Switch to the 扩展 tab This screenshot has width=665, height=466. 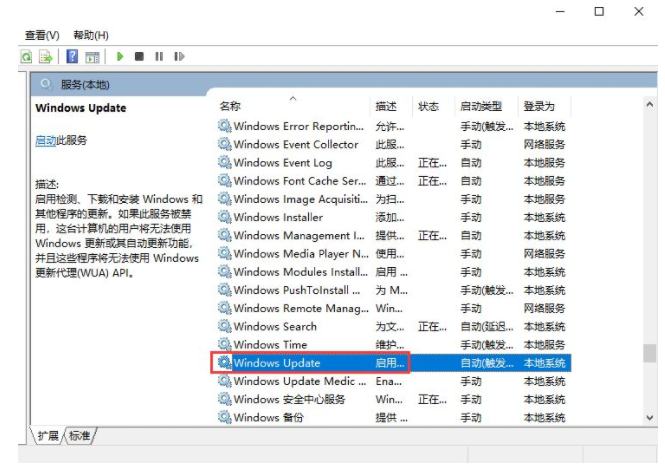pos(47,436)
